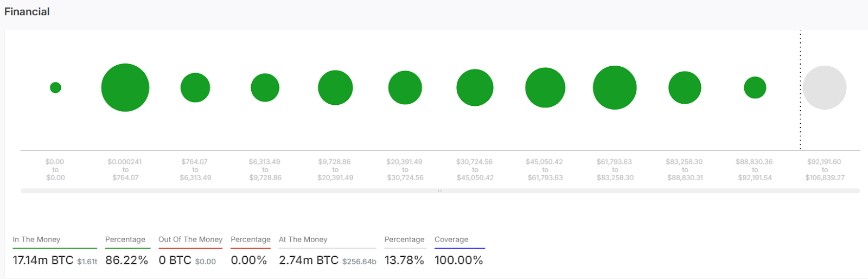Click the $256.64b dollar amount

click(x=359, y=262)
